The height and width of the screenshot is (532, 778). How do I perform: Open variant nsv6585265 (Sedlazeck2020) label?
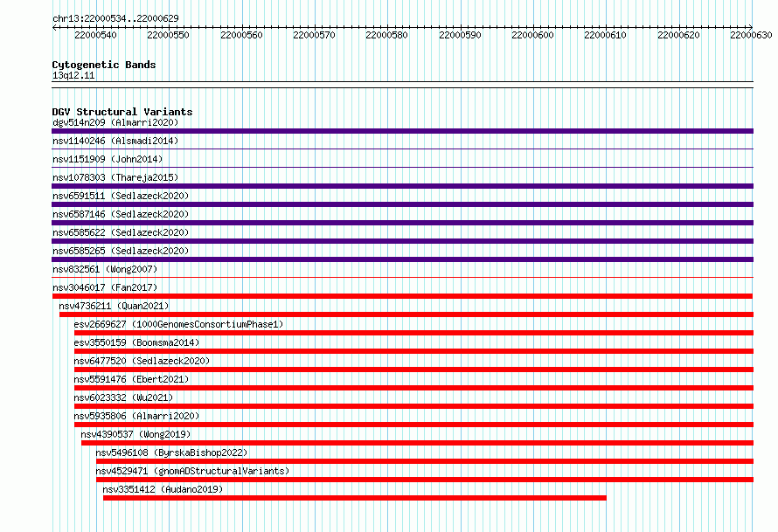tap(121, 251)
